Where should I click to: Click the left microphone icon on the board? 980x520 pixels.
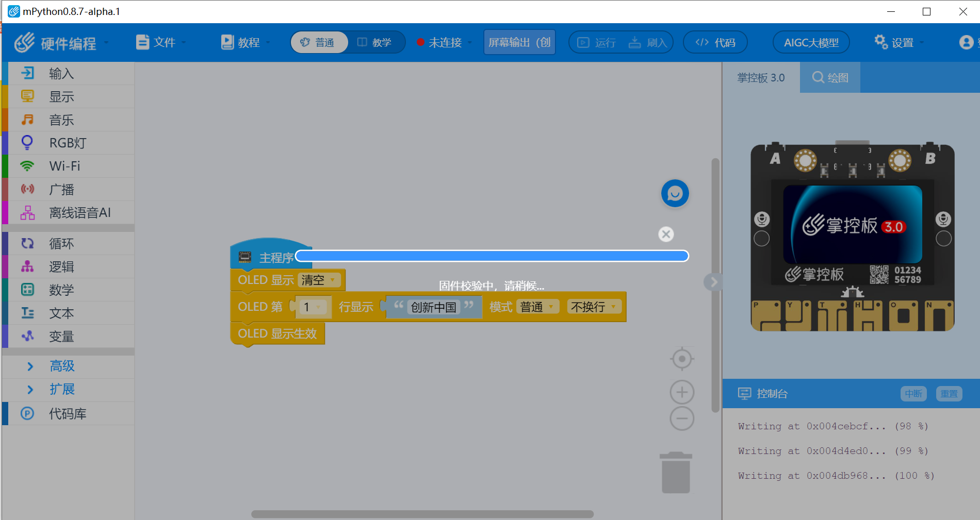tap(762, 219)
